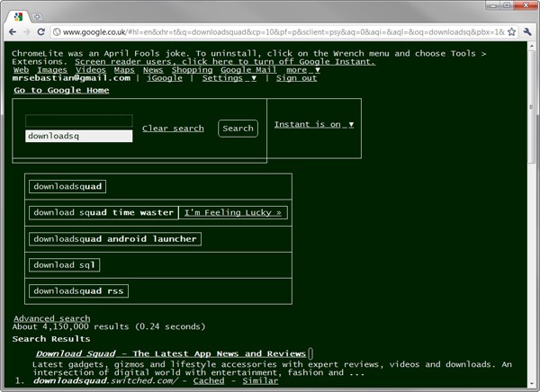Click the downloadsquad.switched.com URL text

[105, 380]
